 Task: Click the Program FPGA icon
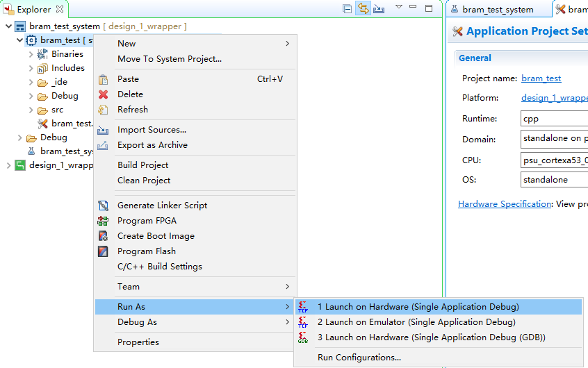(x=103, y=221)
